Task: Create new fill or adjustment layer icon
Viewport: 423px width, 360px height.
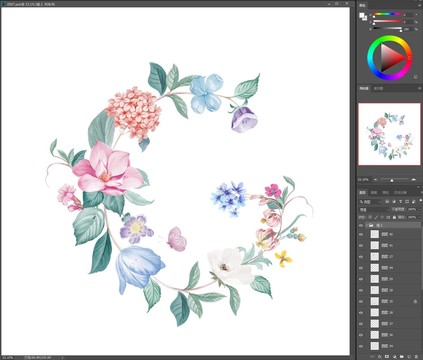Action: point(395,356)
